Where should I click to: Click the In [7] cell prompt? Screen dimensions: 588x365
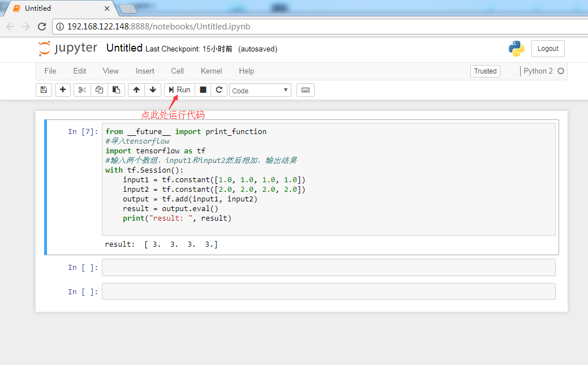(83, 132)
